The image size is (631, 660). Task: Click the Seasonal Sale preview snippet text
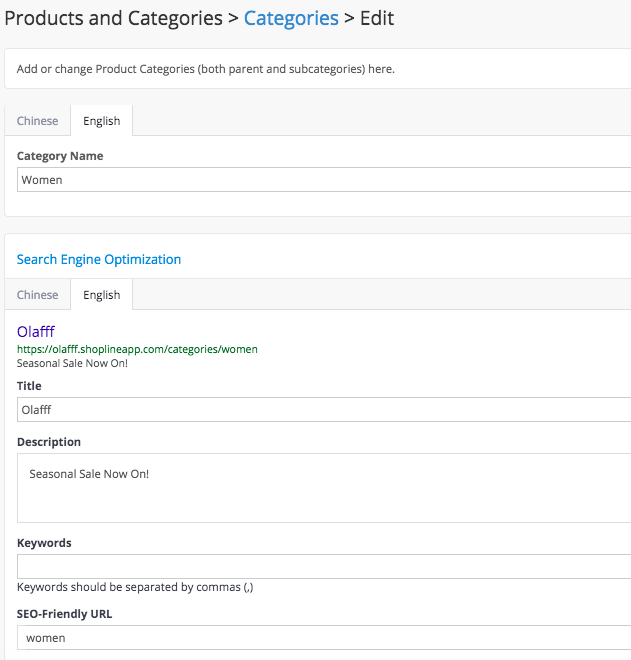pyautogui.click(x=72, y=363)
